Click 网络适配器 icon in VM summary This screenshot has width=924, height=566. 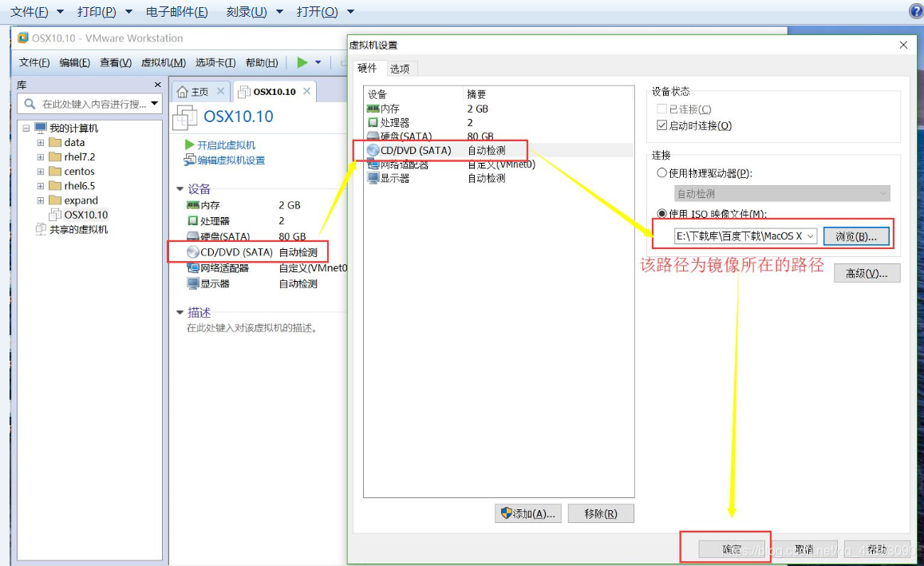pos(192,267)
